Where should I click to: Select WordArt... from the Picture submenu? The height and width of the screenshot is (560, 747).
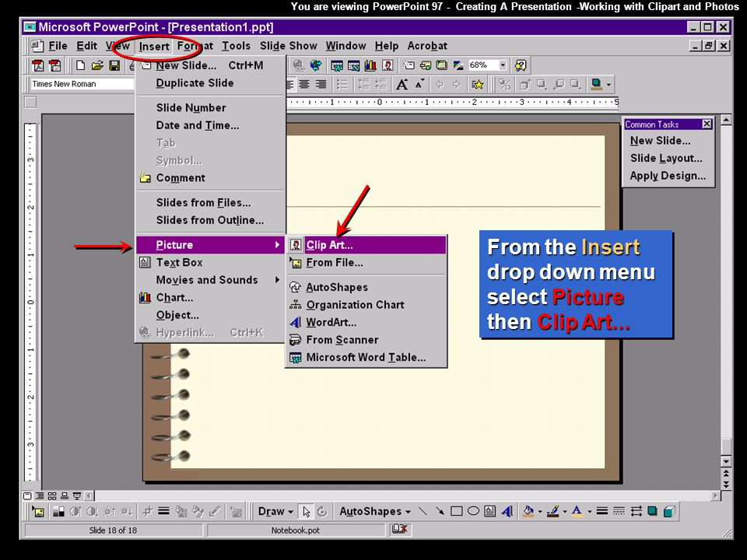366,322
